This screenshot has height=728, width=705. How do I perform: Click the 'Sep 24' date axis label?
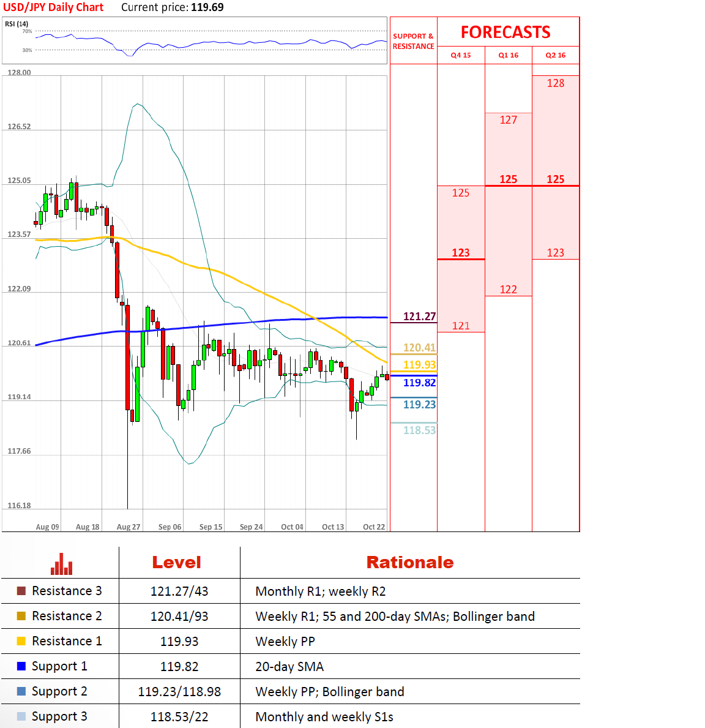[x=251, y=527]
